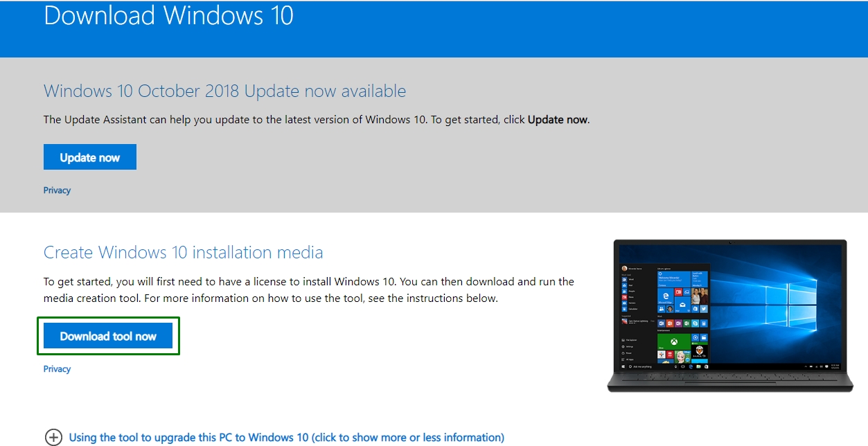This screenshot has height=446, width=868.
Task: Click the Update now button
Action: point(90,157)
